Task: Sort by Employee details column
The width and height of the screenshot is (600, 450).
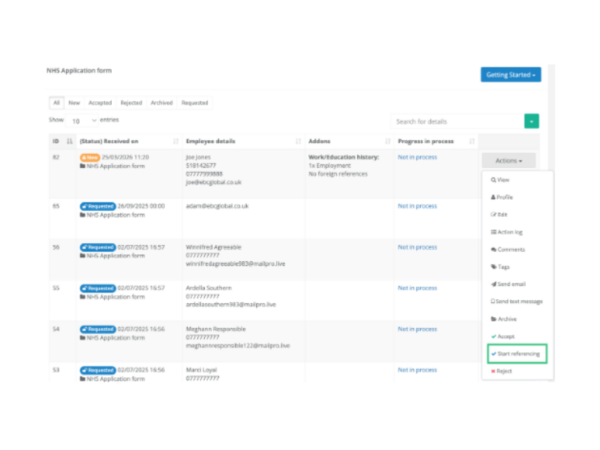Action: (243, 141)
